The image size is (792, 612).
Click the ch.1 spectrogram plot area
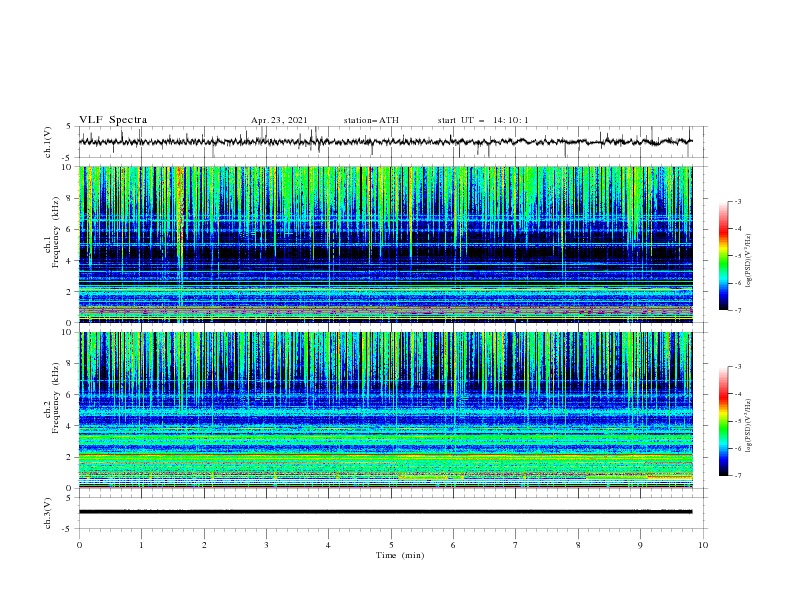(385, 244)
